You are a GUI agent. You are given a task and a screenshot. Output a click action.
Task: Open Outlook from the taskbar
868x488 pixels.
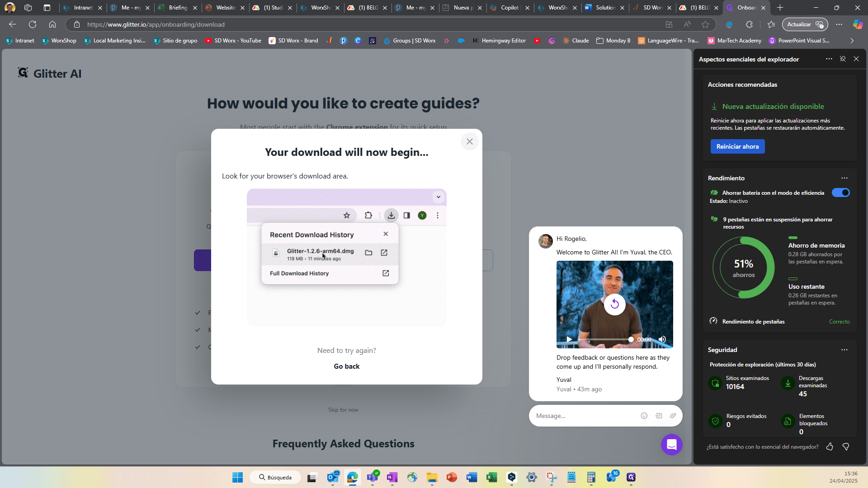tap(333, 477)
